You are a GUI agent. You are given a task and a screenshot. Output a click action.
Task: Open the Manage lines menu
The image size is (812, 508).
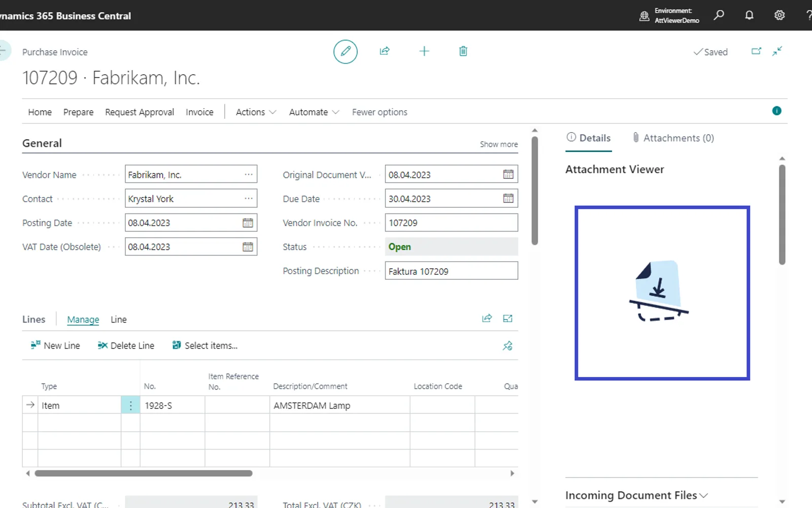83,320
